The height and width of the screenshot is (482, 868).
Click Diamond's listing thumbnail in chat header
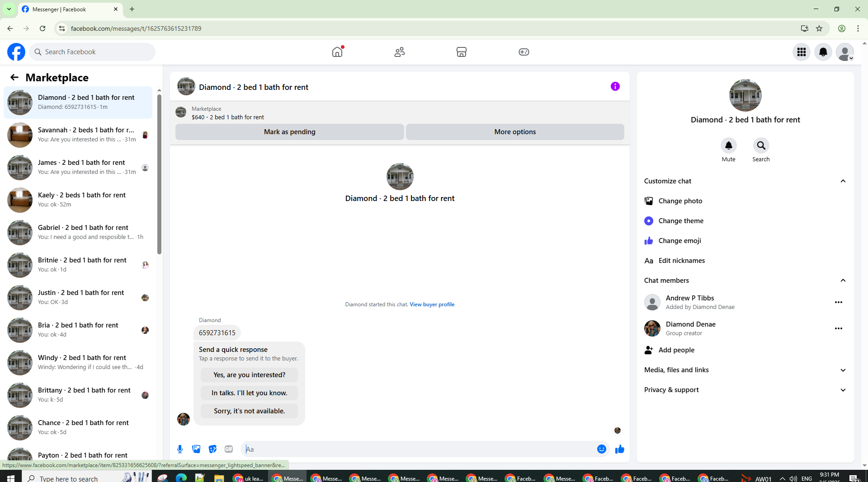pyautogui.click(x=186, y=87)
